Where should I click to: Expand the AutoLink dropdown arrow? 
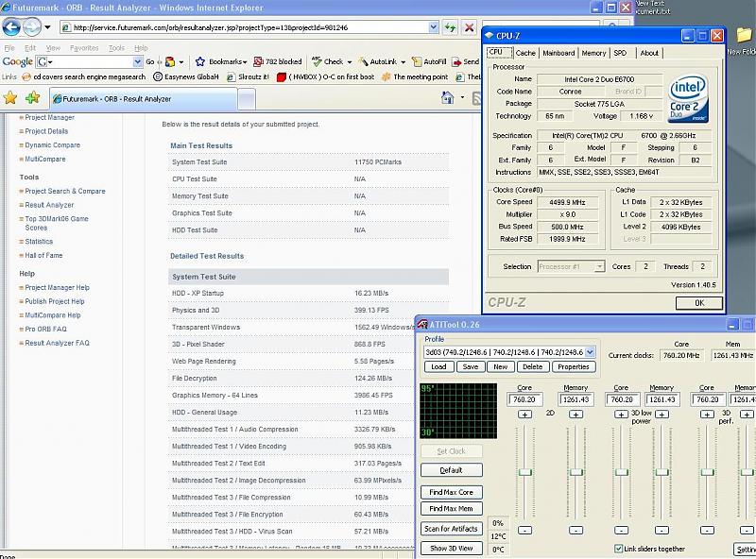404,62
